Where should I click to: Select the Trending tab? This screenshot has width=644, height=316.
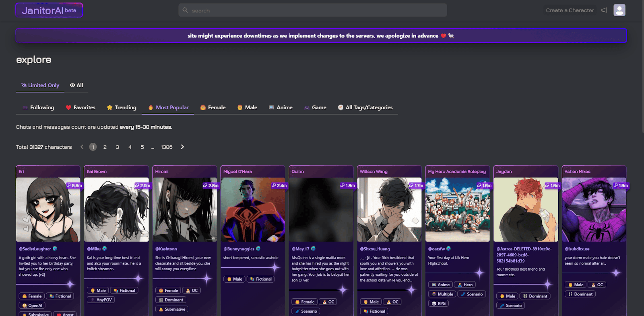coord(122,107)
